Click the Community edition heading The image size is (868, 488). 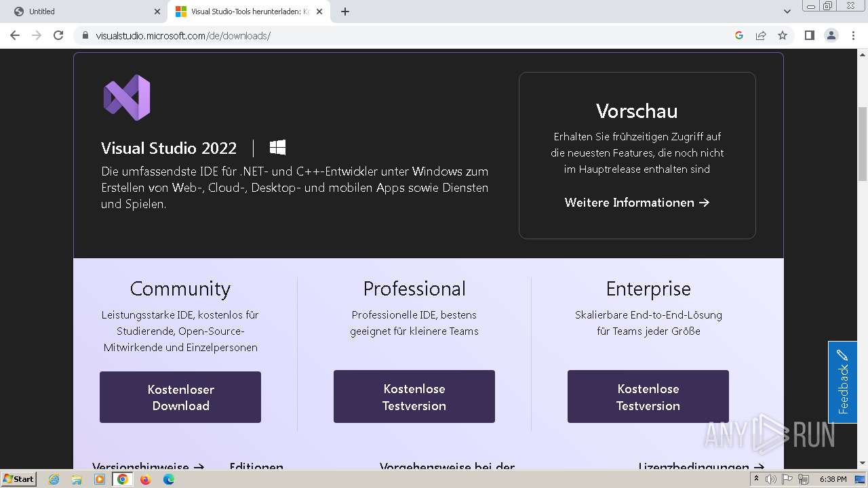click(x=180, y=289)
